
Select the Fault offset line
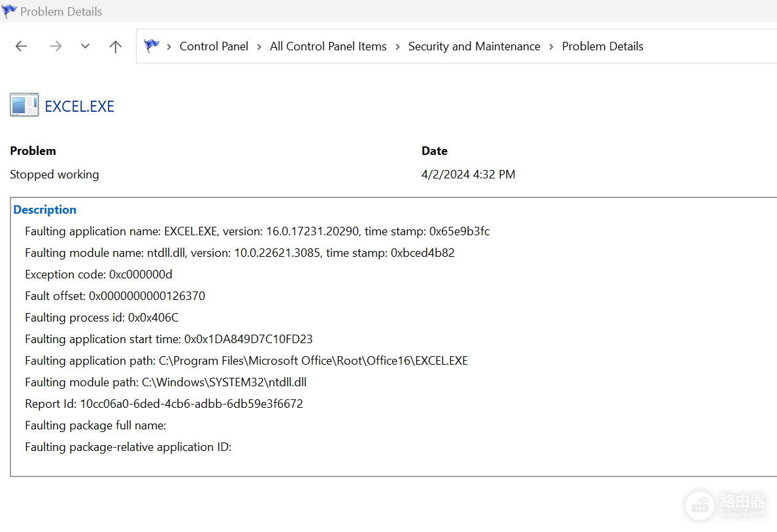coord(115,296)
